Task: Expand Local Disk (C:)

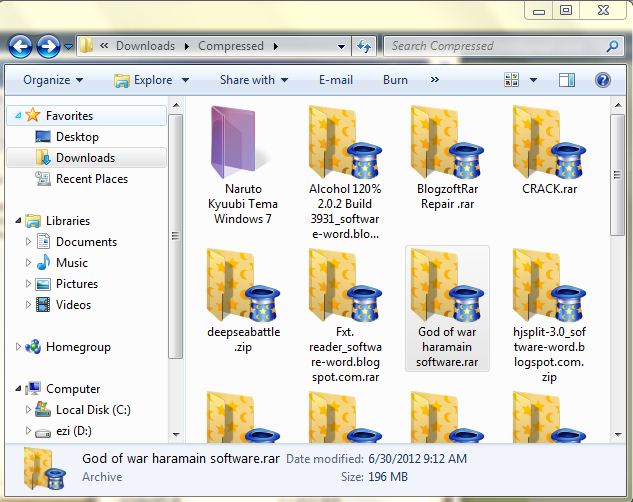Action: click(x=28, y=410)
